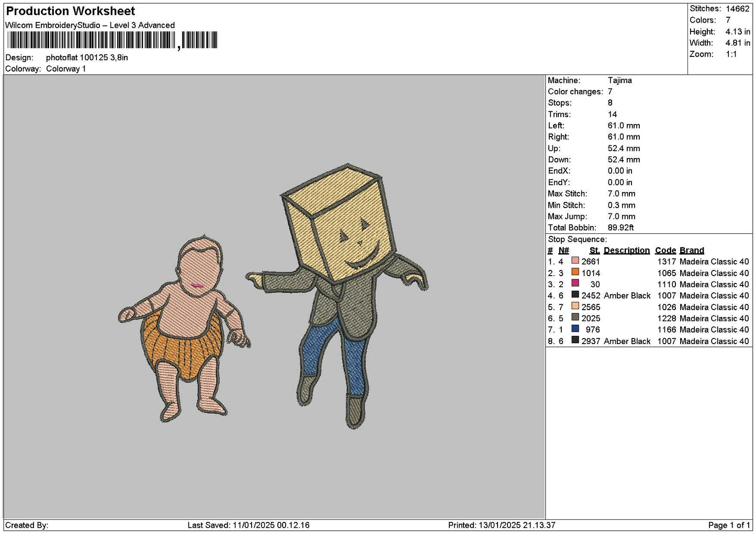
Task: Click the magenta swatch for stop 3
Action: (575, 283)
